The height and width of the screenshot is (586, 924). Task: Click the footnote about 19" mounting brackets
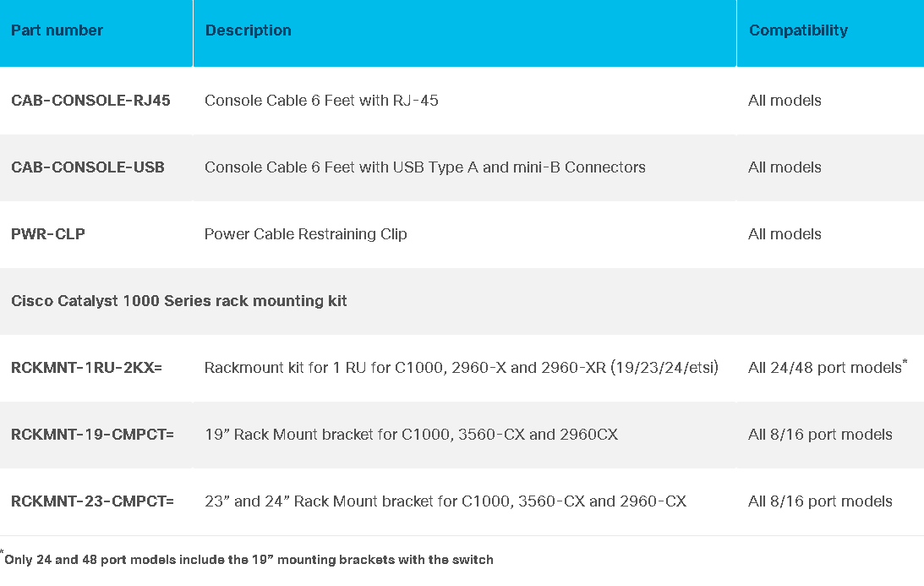click(x=247, y=559)
